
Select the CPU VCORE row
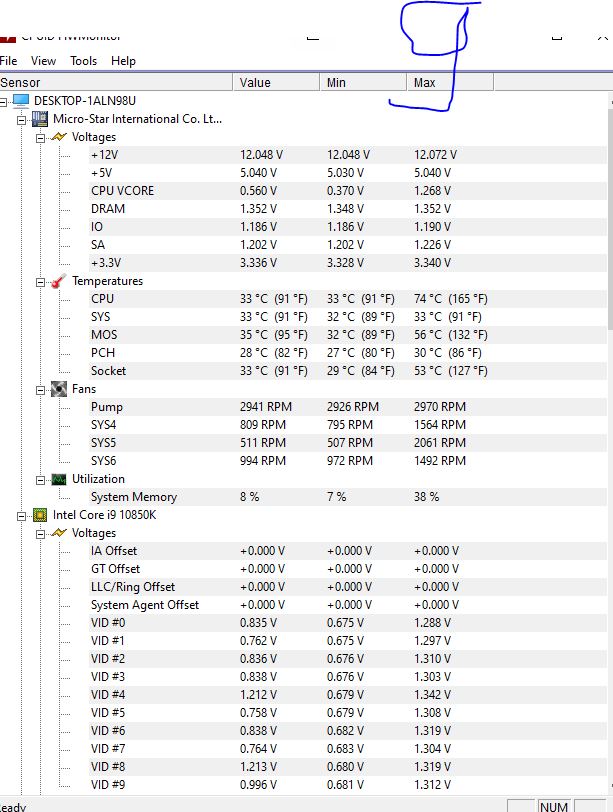[x=348, y=191]
